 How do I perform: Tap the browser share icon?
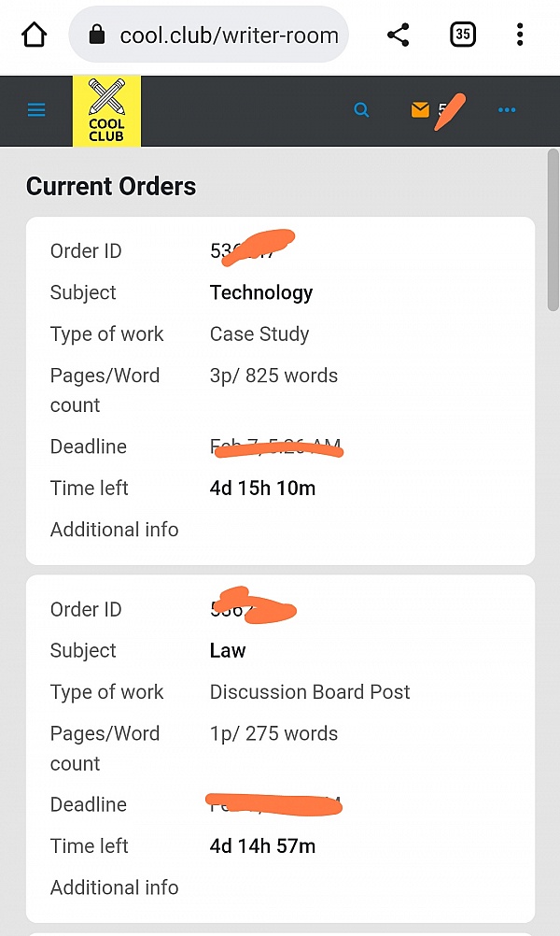tap(399, 35)
